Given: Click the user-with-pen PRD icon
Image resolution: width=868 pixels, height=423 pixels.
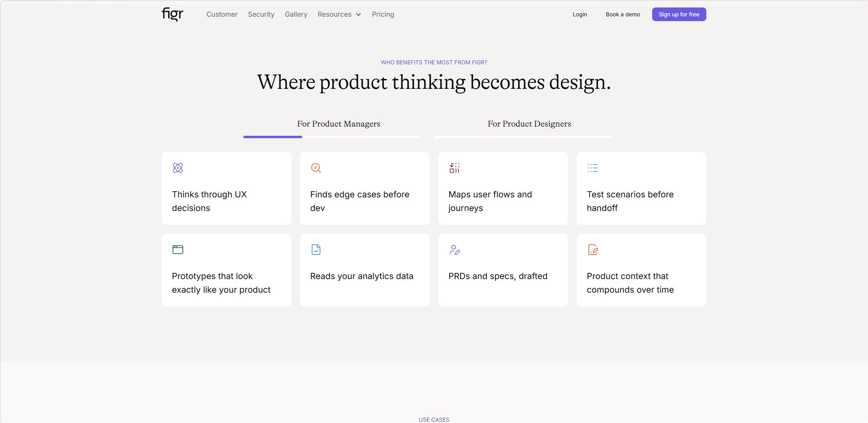Looking at the screenshot, I should [x=454, y=249].
